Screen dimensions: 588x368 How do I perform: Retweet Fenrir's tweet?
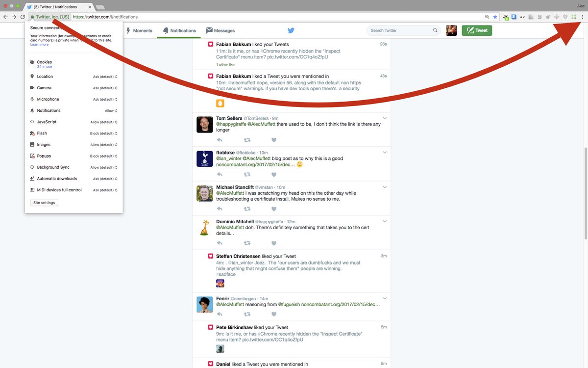tap(247, 314)
